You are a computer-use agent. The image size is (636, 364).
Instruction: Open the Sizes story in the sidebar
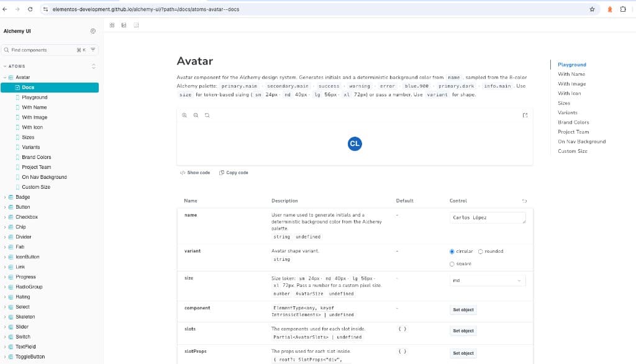click(x=28, y=137)
